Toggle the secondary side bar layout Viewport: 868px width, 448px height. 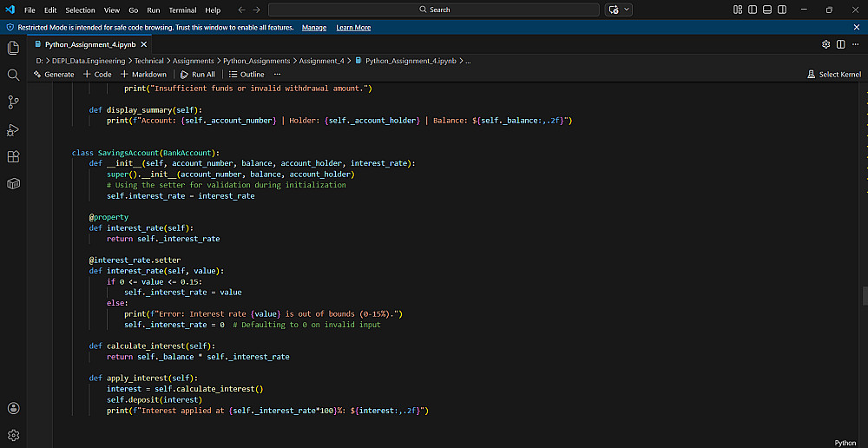(x=780, y=10)
